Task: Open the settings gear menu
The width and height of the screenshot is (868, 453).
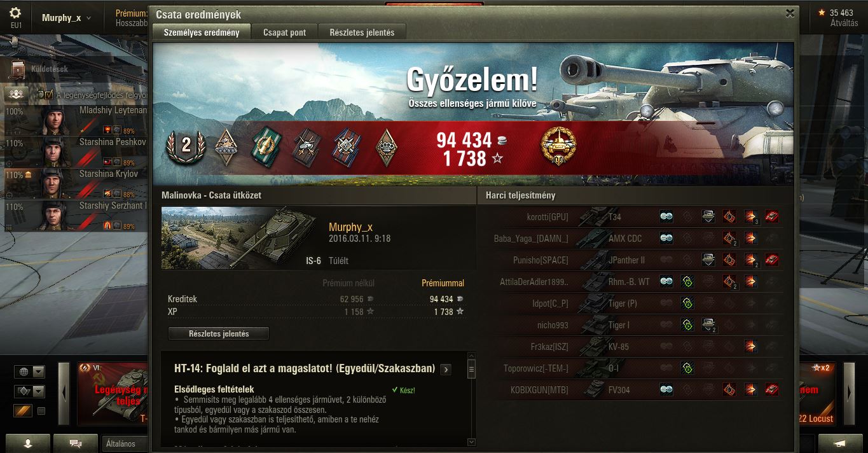Action: (x=15, y=13)
